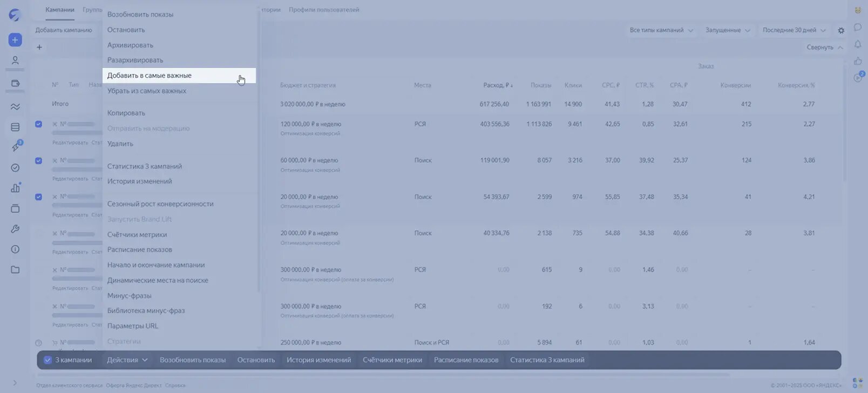Tick the checkbox of the 40 334,76 campaign row
Viewport: 868px width, 393px height.
(38, 233)
